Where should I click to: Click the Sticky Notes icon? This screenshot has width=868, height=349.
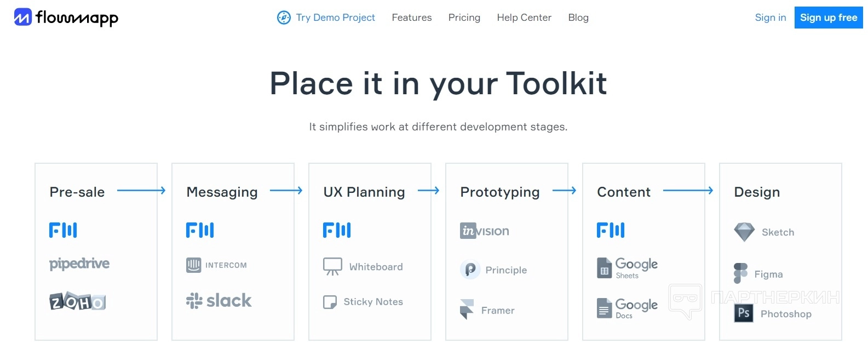[330, 302]
